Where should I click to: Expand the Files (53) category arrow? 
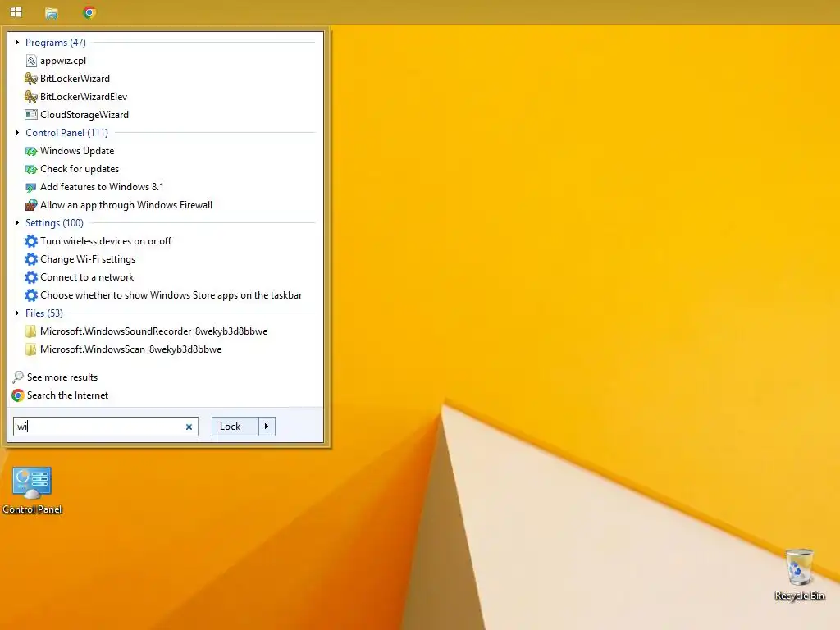click(17, 313)
